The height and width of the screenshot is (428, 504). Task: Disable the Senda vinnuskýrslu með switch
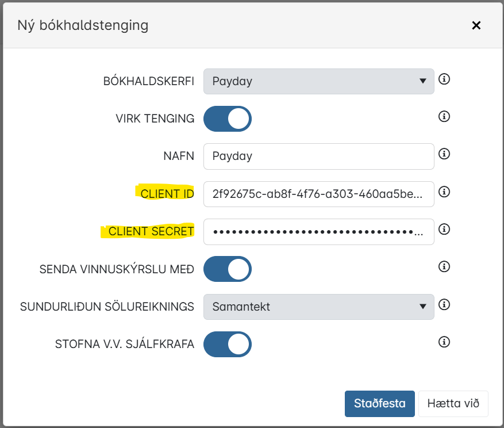228,269
